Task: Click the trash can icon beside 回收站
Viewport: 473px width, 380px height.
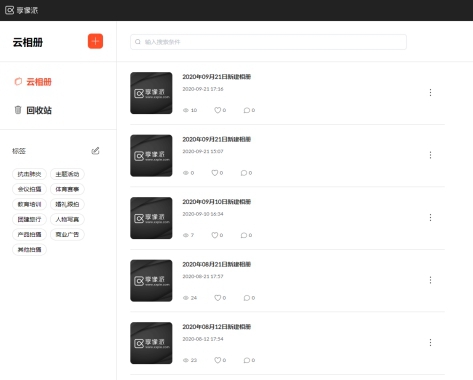Action: (x=18, y=110)
